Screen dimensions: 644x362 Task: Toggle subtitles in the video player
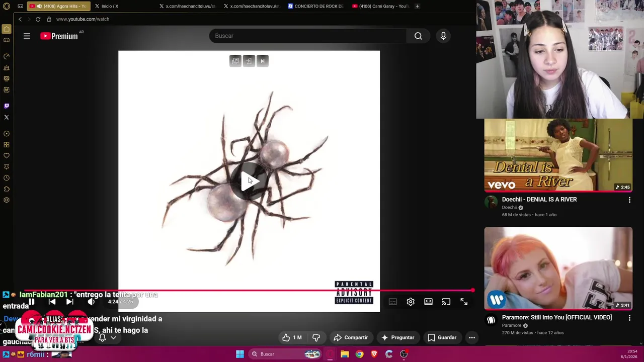click(x=393, y=302)
